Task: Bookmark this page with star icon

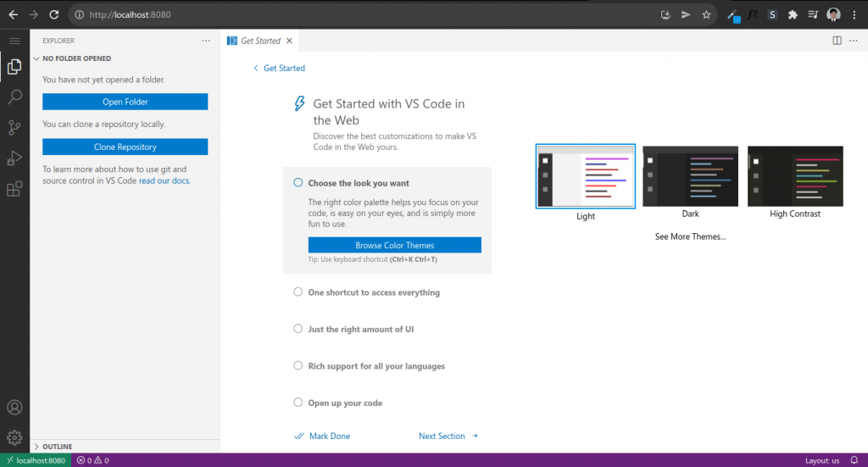Action: coord(706,15)
